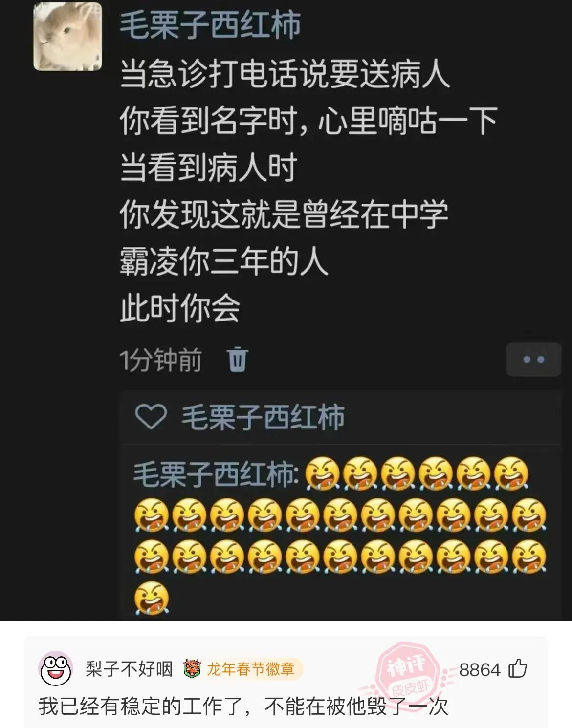Select the lone laughing emoji on last row
572x728 pixels.
[x=152, y=599]
